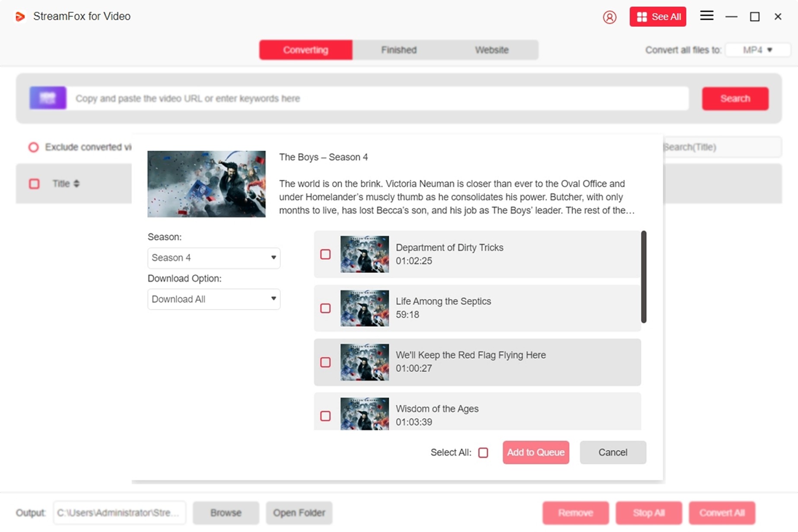Click the episode list vertical scrollbar
Screen dimensions: 798x532
coord(643,277)
